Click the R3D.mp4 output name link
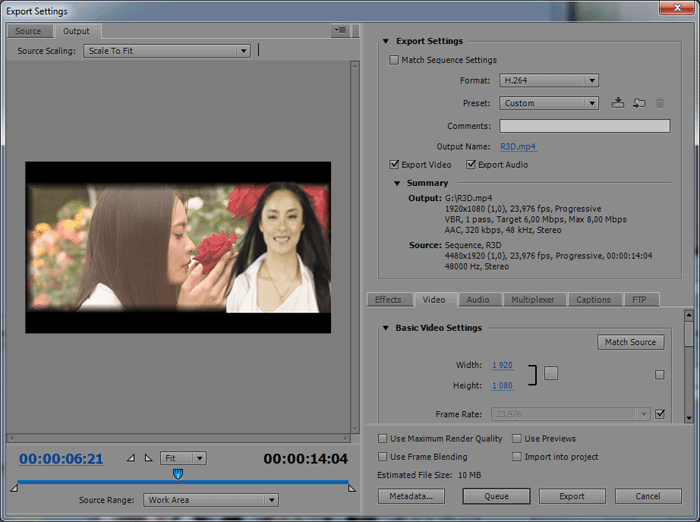The width and height of the screenshot is (700, 522). [518, 146]
